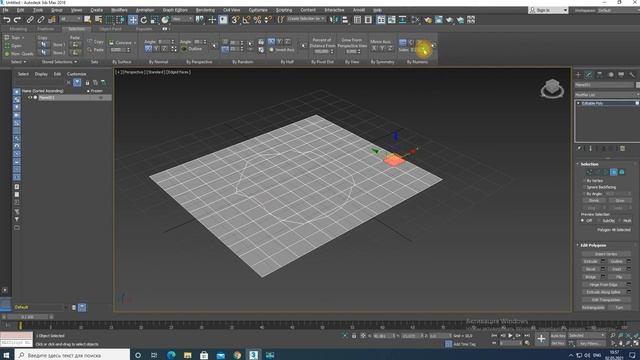Screen dimensions: 640x360
Task: Open the Create panel plus tab
Action: coord(578,75)
